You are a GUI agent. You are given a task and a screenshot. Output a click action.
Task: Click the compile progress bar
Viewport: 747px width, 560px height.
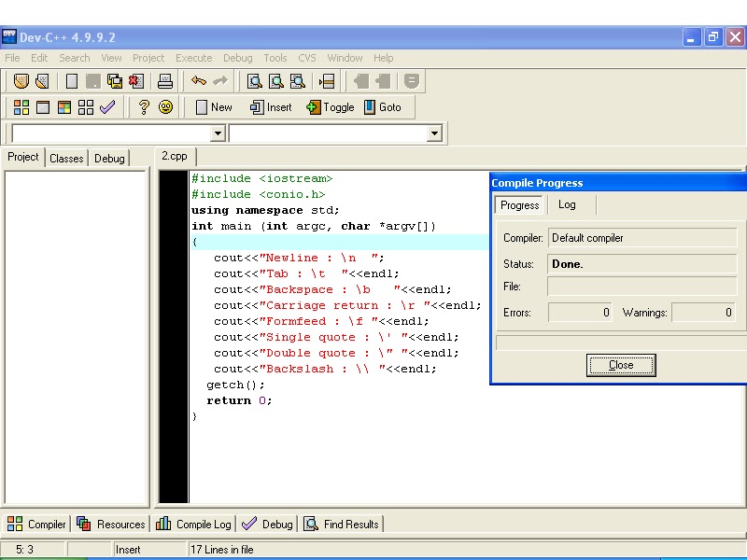tap(619, 343)
